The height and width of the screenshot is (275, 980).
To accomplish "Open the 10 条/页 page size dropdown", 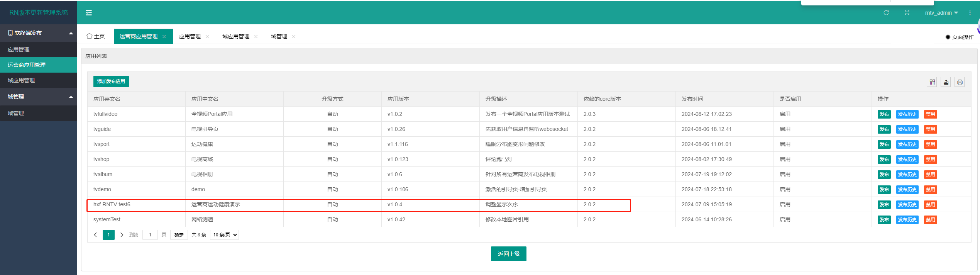I will coord(224,235).
